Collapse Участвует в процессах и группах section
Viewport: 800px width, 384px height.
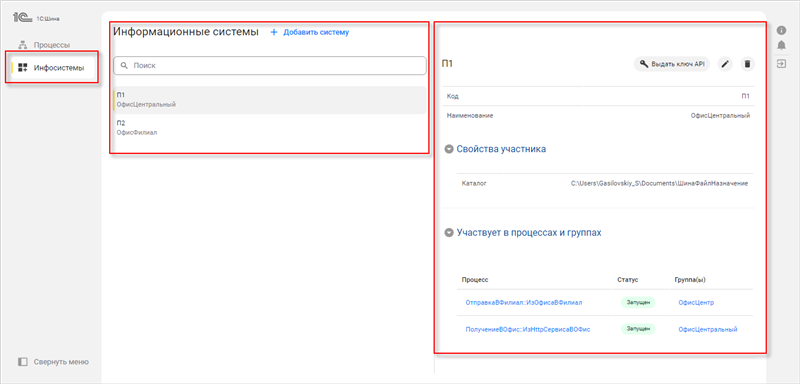pos(449,233)
